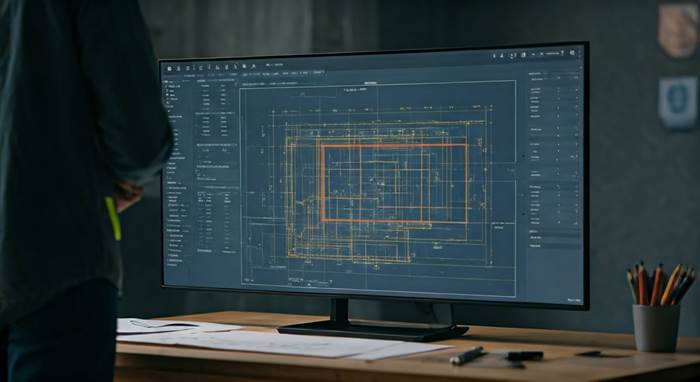Toggle the first checkbox in the left sidebar list
This screenshot has width=700, height=382.
(x=167, y=87)
